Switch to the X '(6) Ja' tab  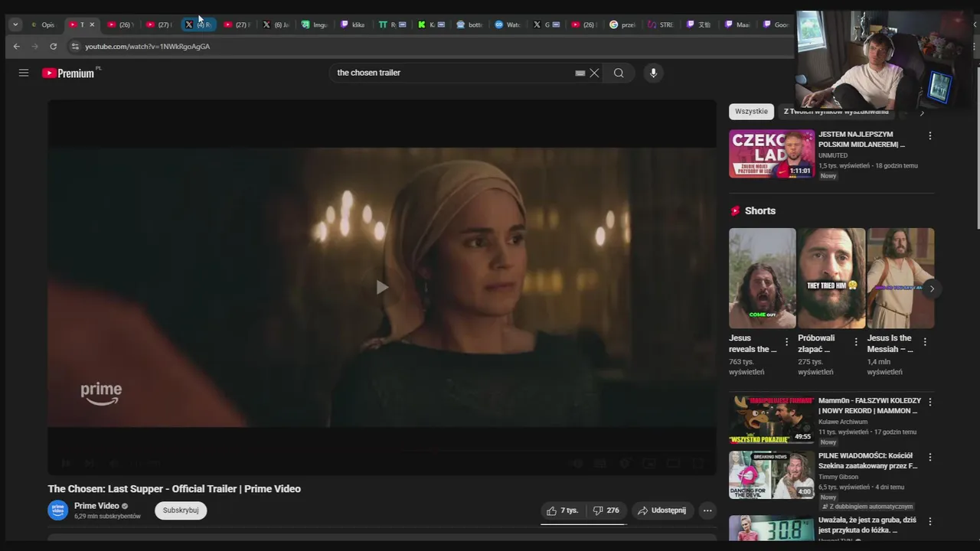coord(276,24)
